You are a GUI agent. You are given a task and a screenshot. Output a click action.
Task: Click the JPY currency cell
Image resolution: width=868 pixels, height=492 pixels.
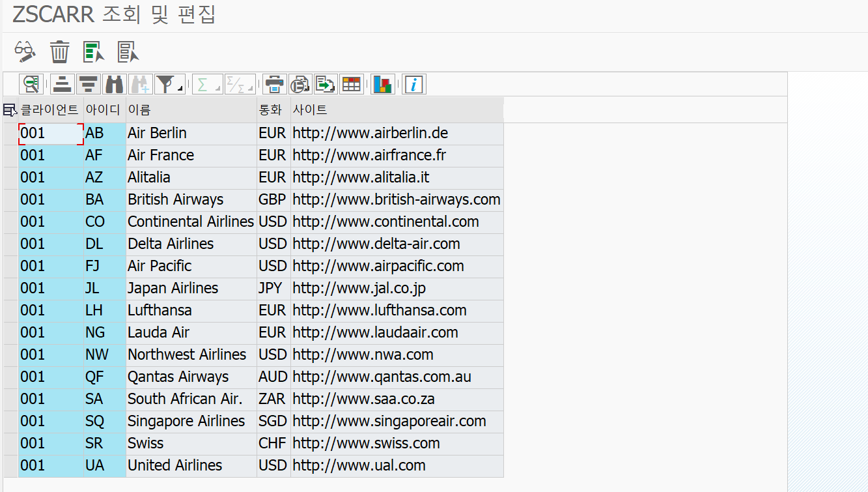[273, 289]
